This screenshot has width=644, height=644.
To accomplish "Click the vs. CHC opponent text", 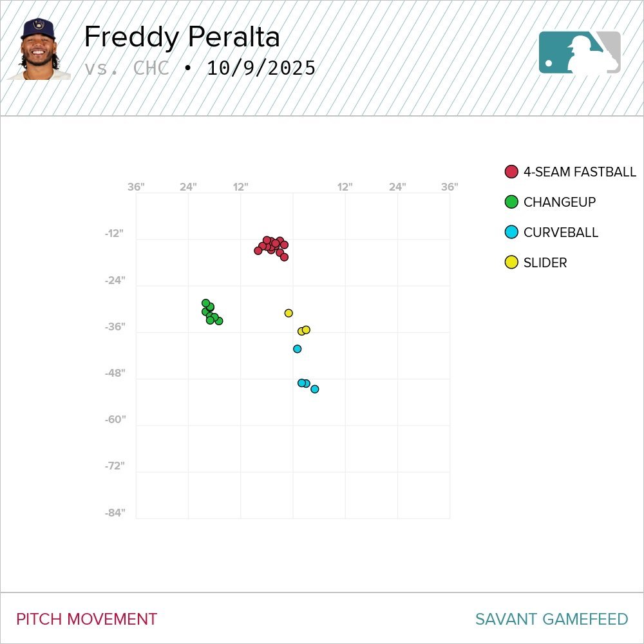I will [x=127, y=68].
